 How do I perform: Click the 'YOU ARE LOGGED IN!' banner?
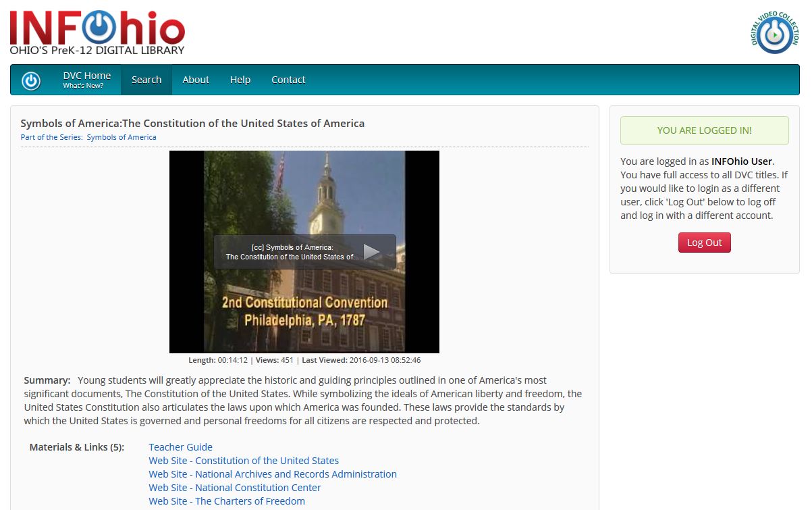pyautogui.click(x=704, y=130)
